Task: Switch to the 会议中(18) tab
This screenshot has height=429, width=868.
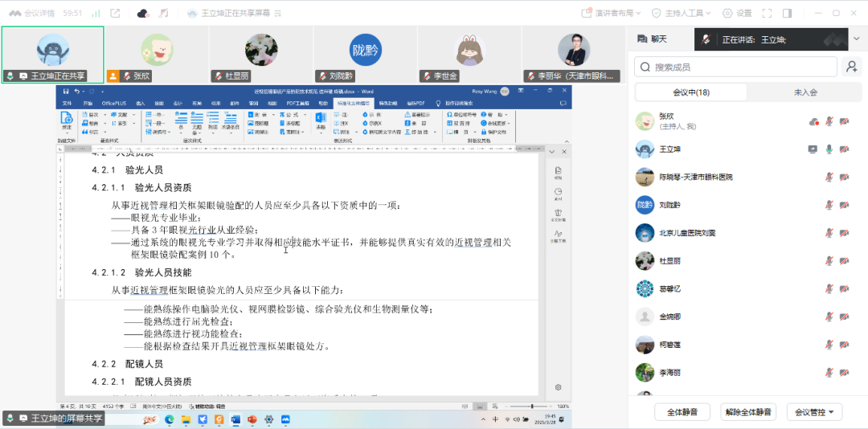Action: 691,92
